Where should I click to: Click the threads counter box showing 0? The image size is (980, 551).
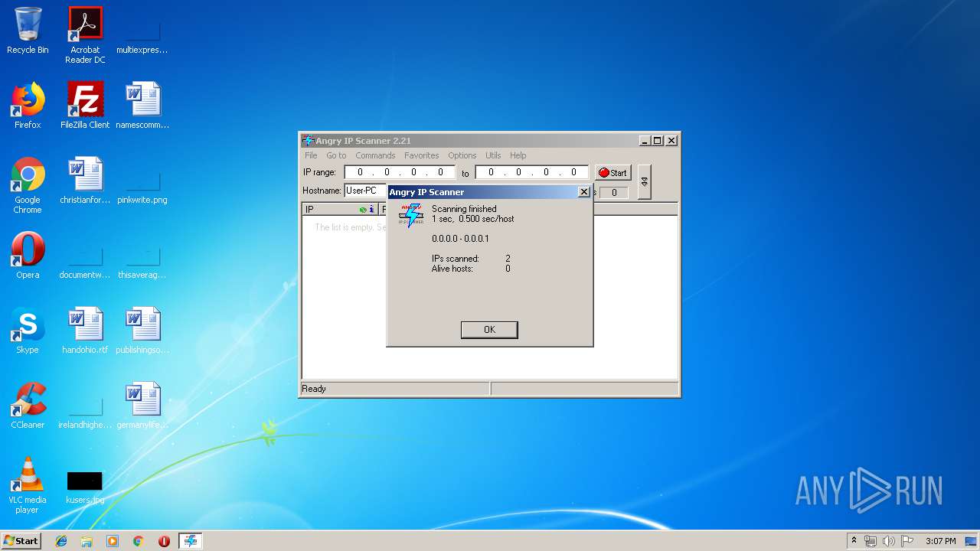(613, 193)
